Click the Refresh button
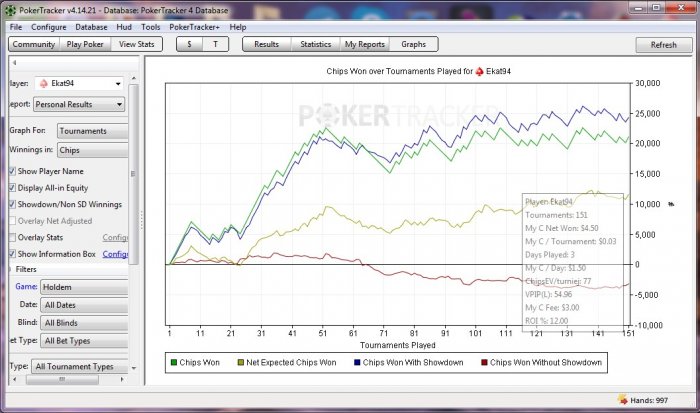The image size is (700, 413). coord(664,45)
